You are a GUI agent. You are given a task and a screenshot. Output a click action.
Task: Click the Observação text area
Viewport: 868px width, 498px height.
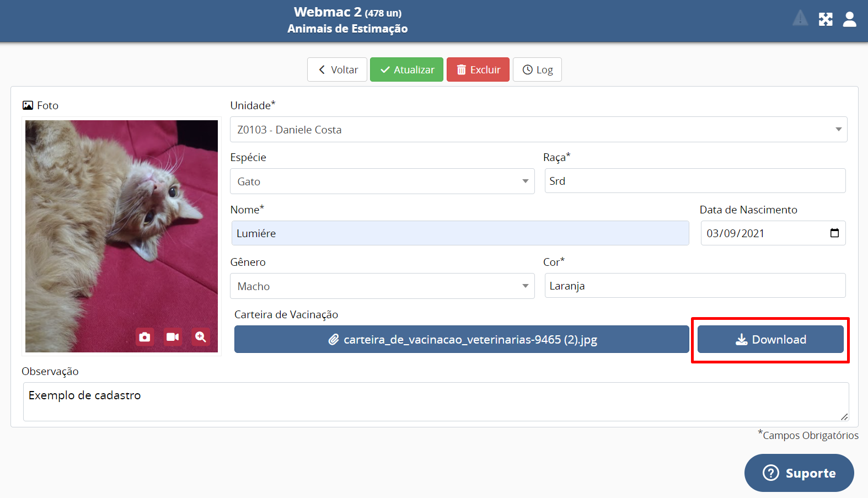(436, 401)
